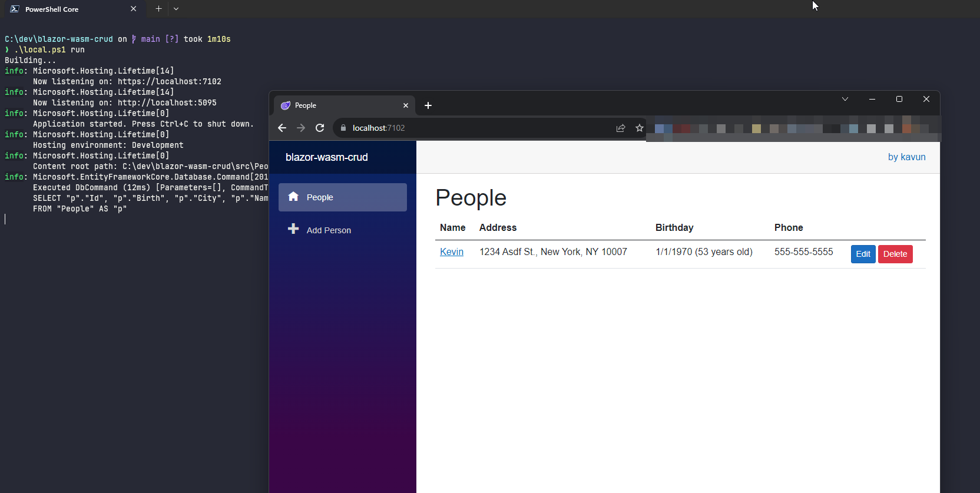
Task: Open the People navigation item
Action: [x=343, y=197]
